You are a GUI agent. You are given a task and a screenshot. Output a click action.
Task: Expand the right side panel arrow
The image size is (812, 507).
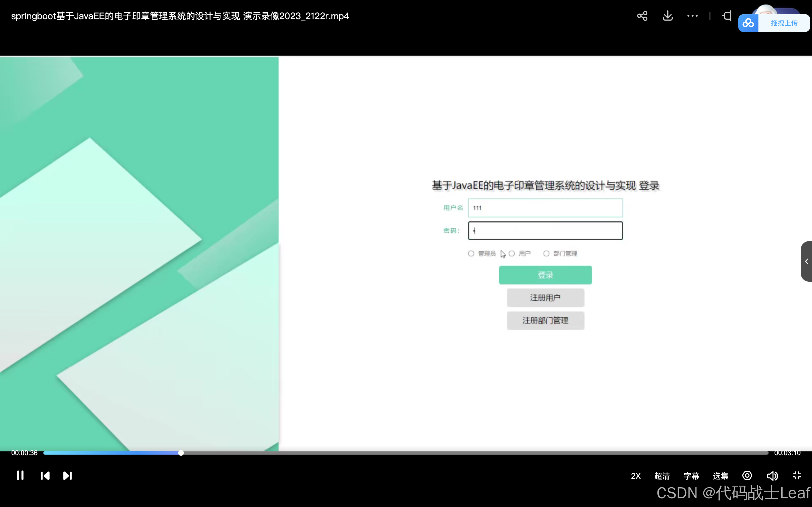(x=806, y=261)
